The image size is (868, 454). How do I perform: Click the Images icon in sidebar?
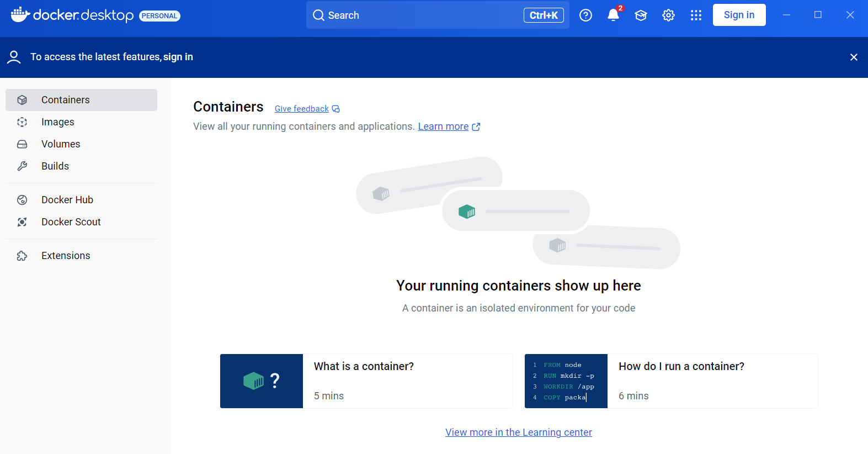coord(22,122)
